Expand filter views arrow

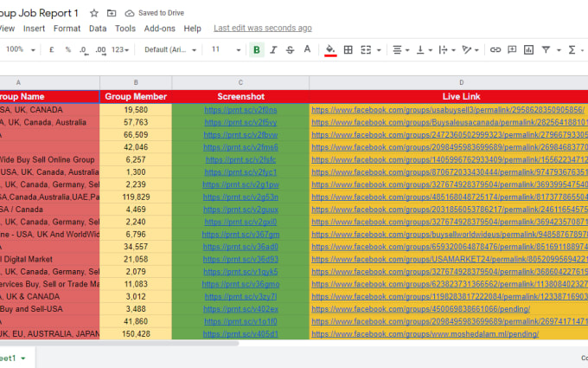559,50
